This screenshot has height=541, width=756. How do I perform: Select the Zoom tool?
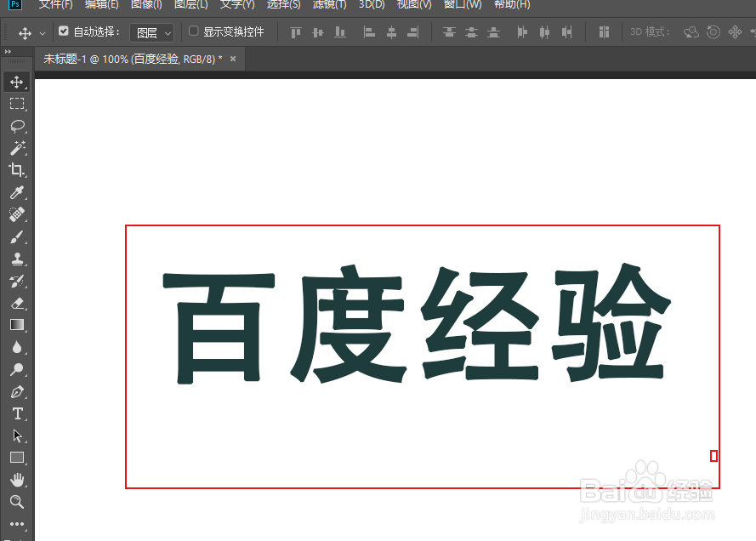point(17,502)
